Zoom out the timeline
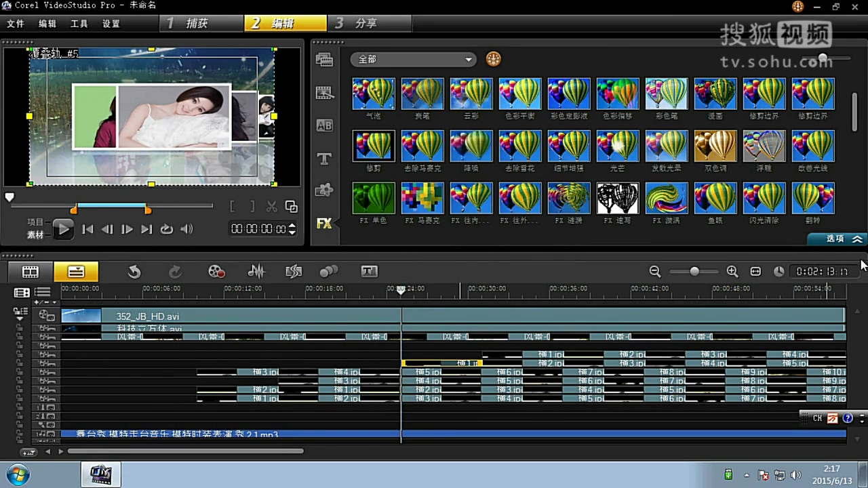 (655, 271)
